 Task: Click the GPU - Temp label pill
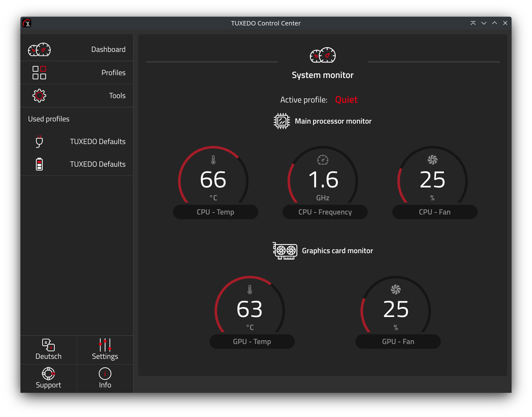coord(252,342)
